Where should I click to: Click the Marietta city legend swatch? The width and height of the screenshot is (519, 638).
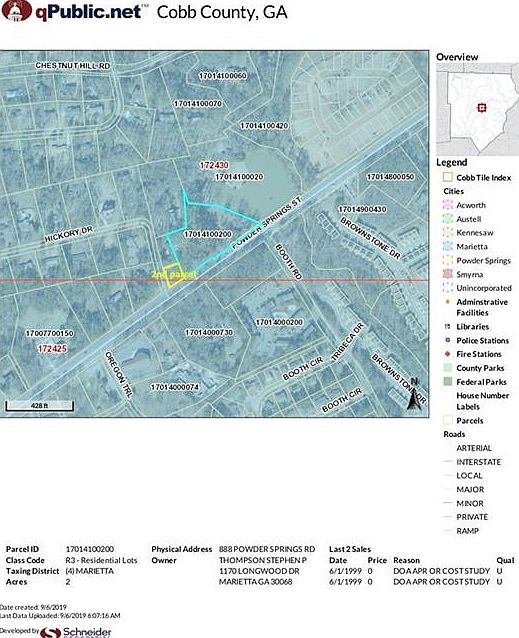447,246
